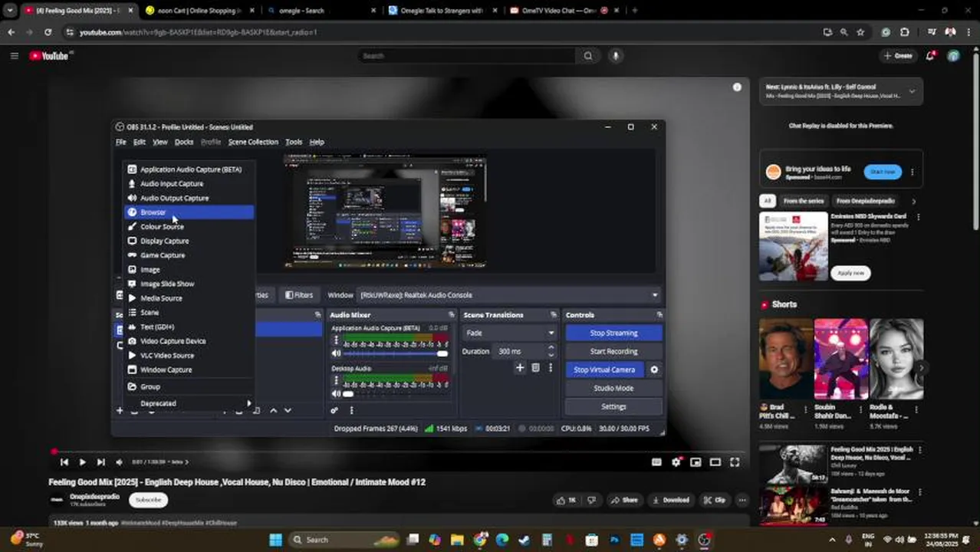Mute the Desktop Audio speaker icon
This screenshot has width=980, height=552.
pyautogui.click(x=336, y=394)
